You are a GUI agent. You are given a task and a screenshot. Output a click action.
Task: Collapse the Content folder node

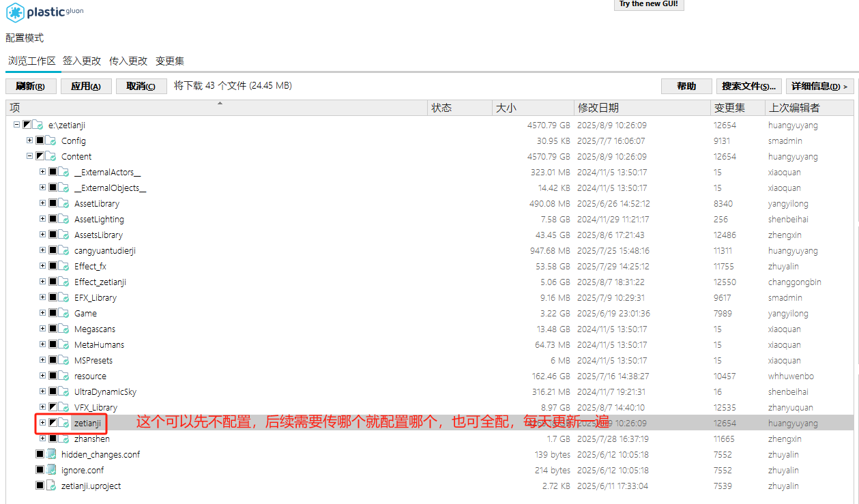coord(29,156)
